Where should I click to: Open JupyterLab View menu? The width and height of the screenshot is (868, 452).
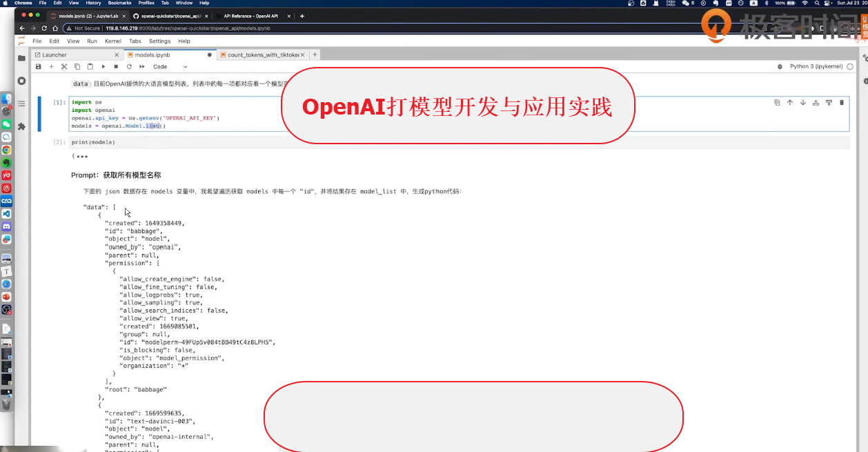pyautogui.click(x=73, y=41)
